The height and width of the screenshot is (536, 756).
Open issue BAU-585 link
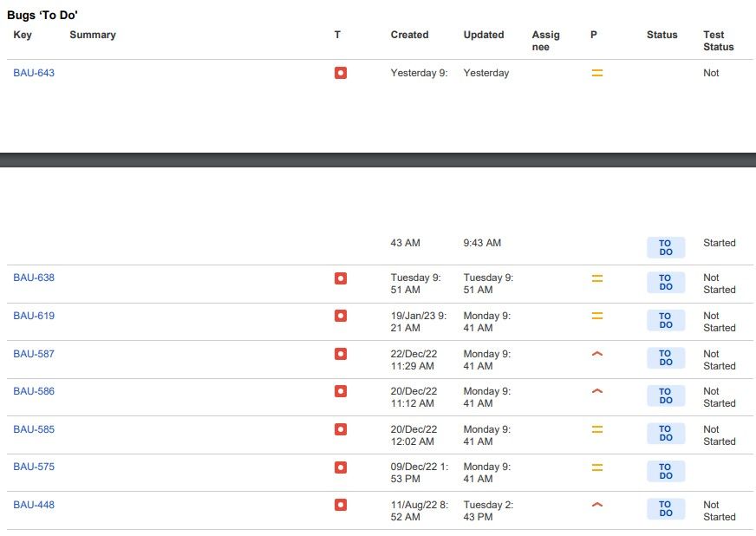[34, 429]
